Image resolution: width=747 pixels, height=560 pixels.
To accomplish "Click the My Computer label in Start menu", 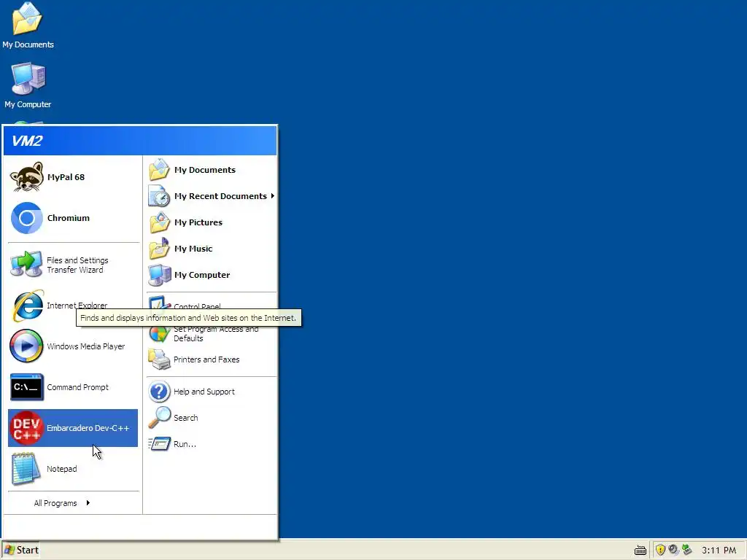I will point(202,275).
